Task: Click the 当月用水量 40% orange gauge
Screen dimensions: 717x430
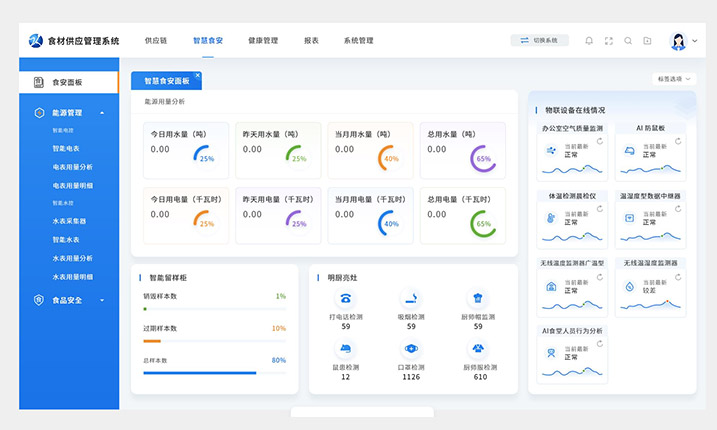Action: click(x=389, y=158)
